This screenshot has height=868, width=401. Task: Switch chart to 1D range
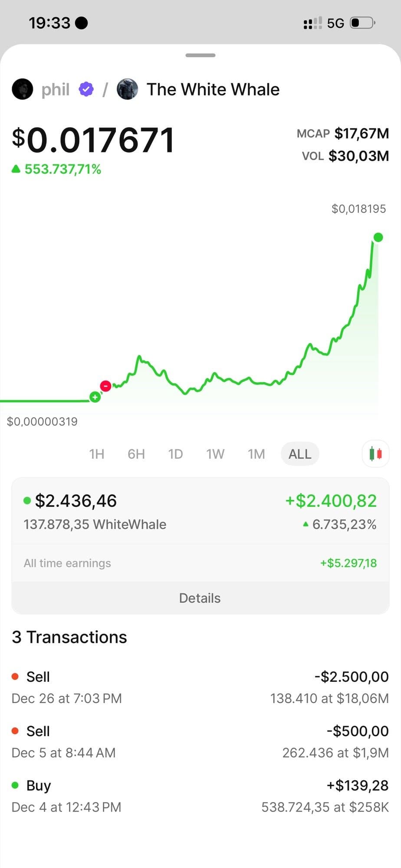175,454
